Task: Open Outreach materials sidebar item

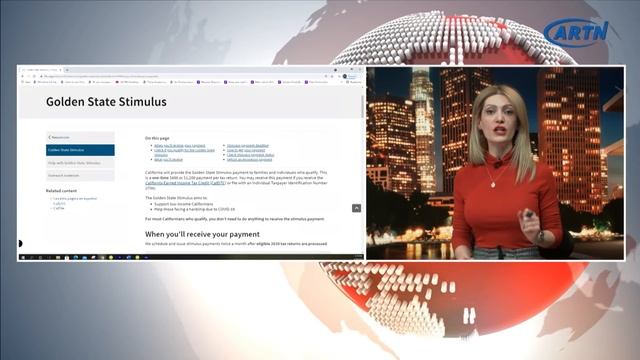Action: tap(80, 176)
